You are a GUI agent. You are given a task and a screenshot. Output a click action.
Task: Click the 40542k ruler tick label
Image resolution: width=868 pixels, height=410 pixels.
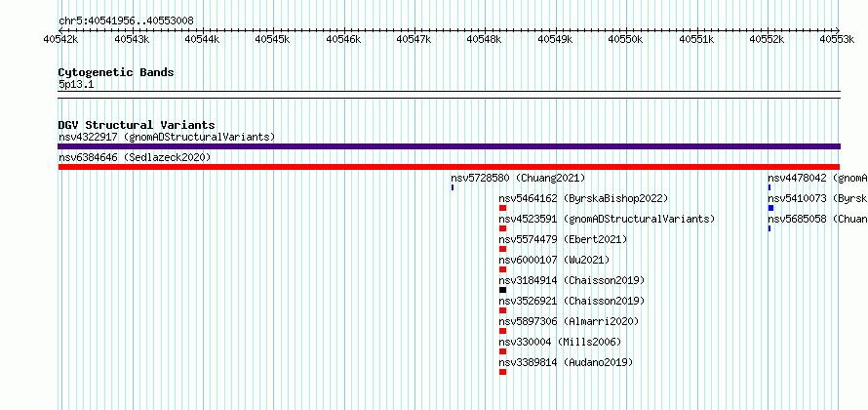pos(60,39)
